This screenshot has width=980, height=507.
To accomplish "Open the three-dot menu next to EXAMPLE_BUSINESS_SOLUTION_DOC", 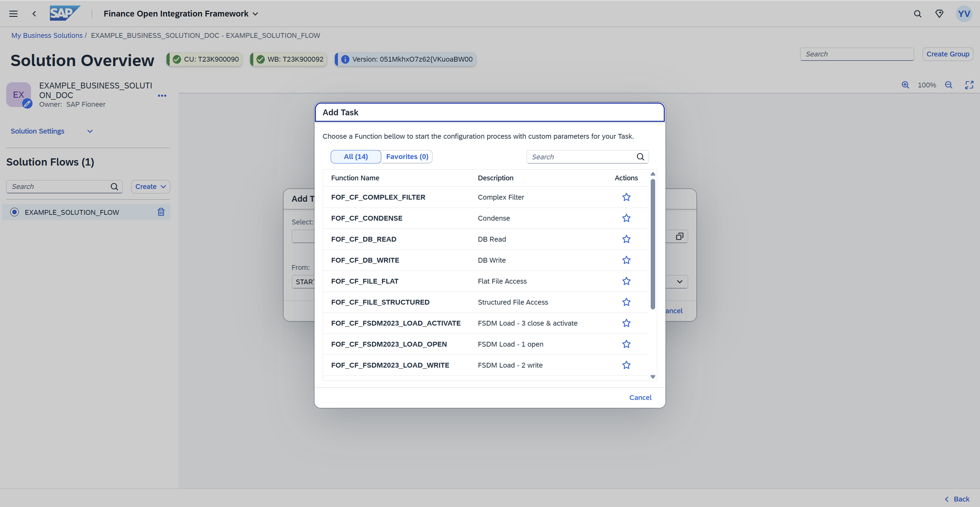I will [x=162, y=96].
